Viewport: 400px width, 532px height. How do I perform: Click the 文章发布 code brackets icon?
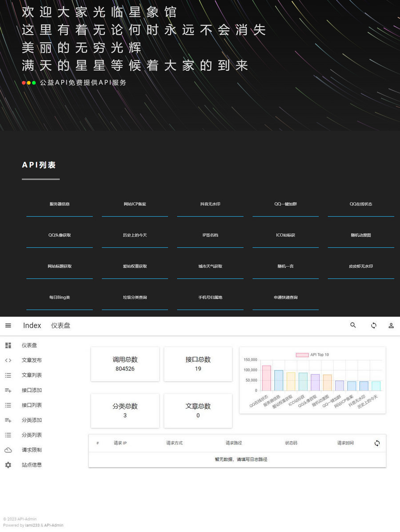click(x=8, y=360)
